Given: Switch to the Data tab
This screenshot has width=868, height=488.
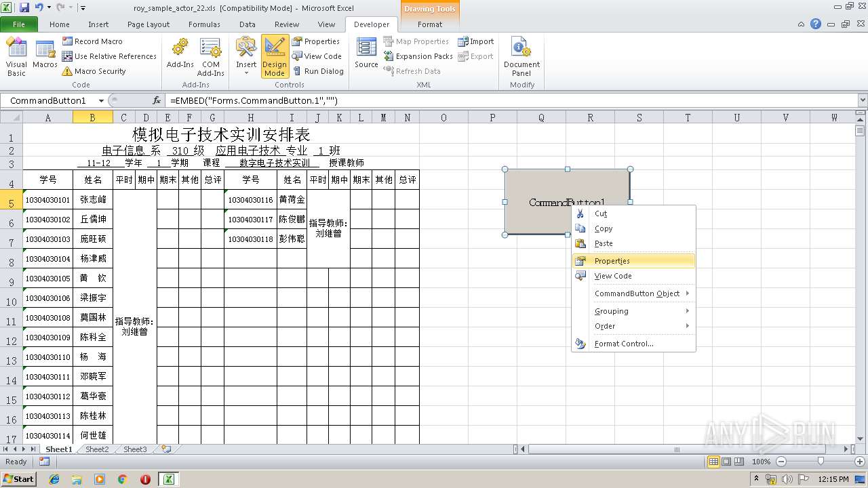Looking at the screenshot, I should (248, 24).
